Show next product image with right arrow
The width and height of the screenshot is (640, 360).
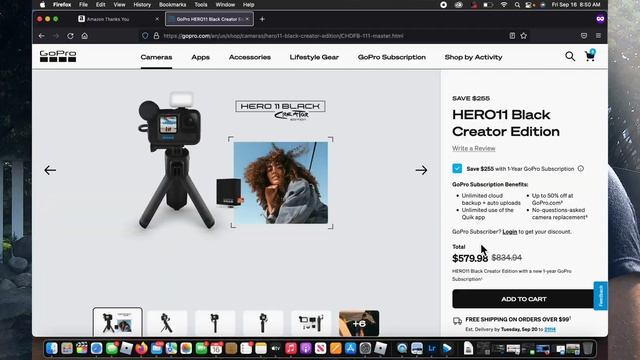pos(421,170)
